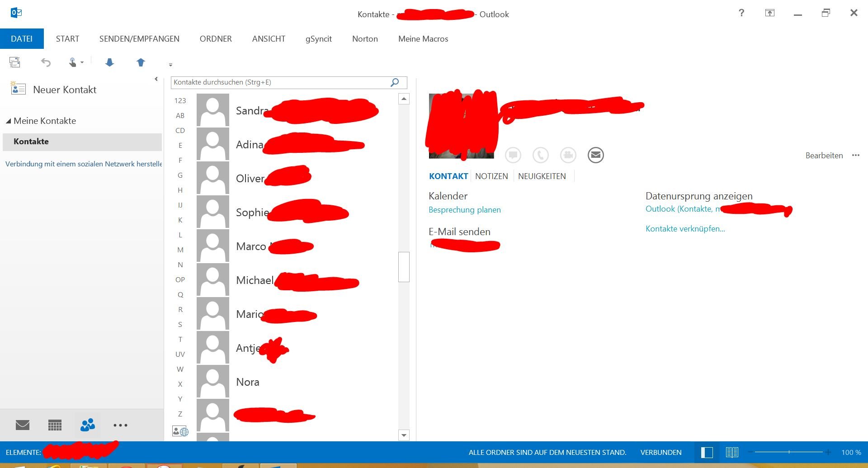This screenshot has width=868, height=468.
Task: Jump to S in the contact index
Action: 180,325
